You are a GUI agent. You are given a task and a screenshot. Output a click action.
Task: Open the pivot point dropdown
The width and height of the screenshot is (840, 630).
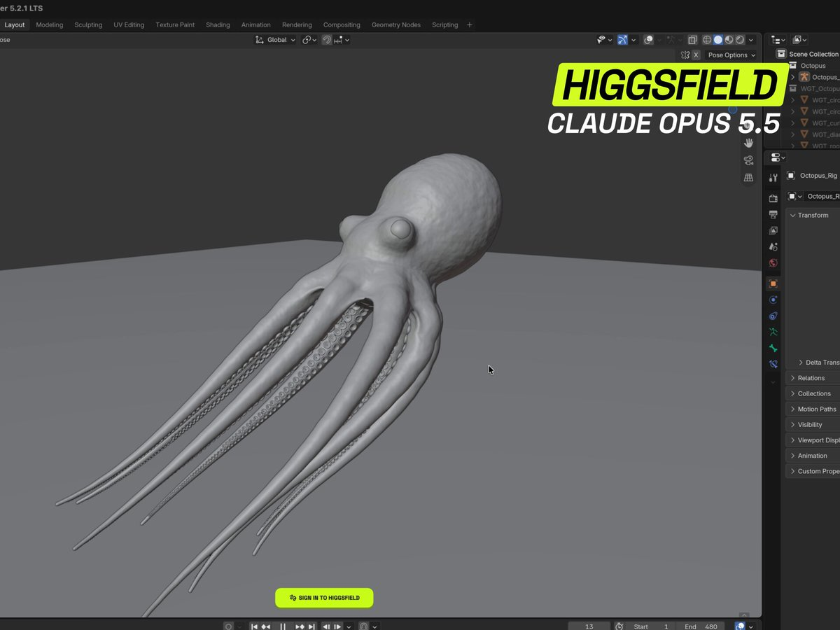[309, 40]
